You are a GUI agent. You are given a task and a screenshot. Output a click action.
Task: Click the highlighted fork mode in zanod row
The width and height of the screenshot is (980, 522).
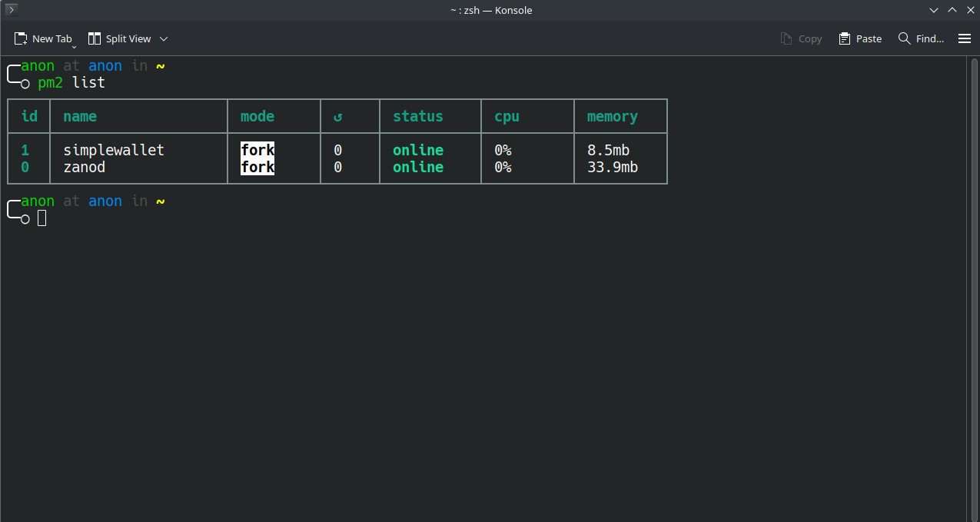click(257, 167)
